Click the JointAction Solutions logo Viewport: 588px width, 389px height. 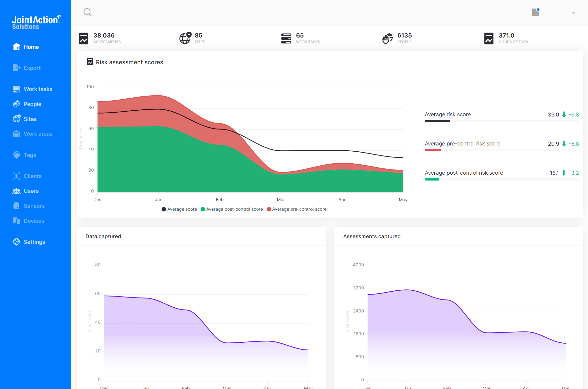point(36,22)
